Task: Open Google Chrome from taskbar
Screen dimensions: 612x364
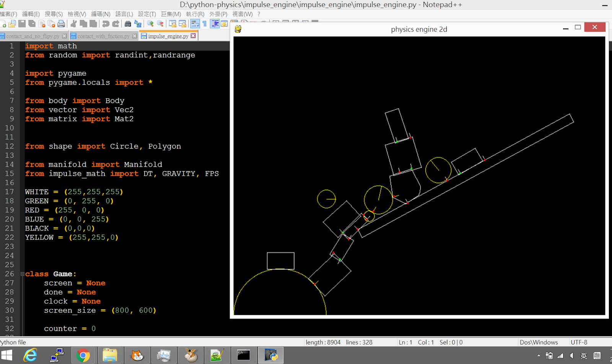Action: pos(83,356)
